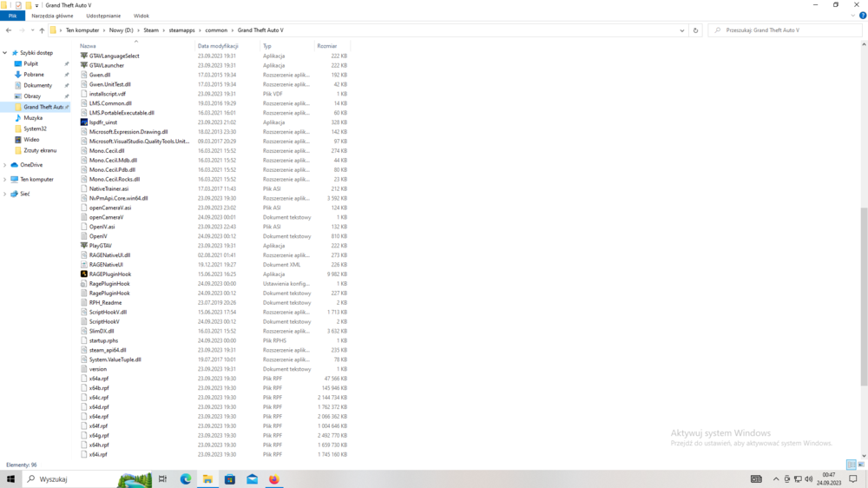
Task: Select ScriptHookV.dll file
Action: [108, 312]
